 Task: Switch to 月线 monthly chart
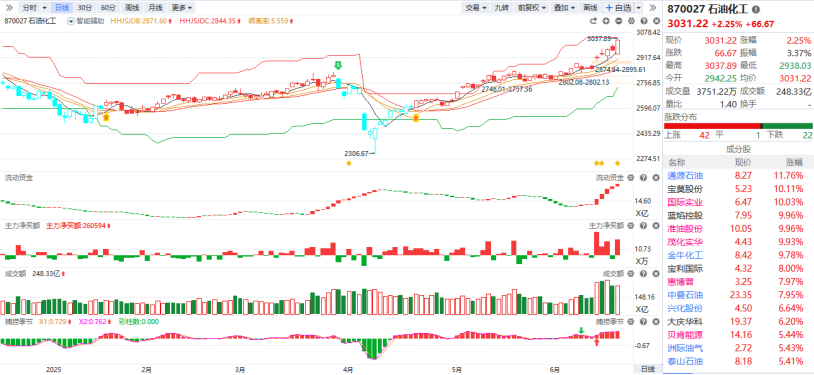[155, 8]
